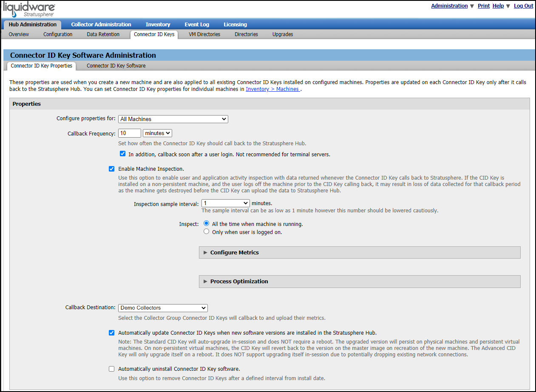The height and width of the screenshot is (392, 536).
Task: Open Inspection sample interval dropdown
Action: click(225, 203)
